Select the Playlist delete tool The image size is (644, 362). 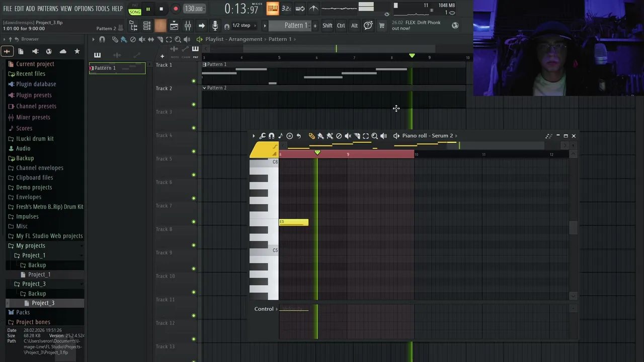(133, 39)
